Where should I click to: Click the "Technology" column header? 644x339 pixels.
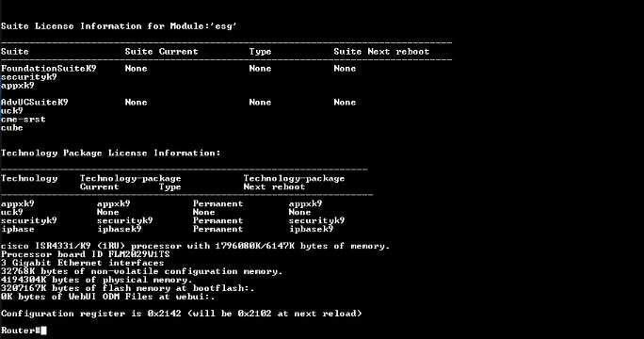[x=29, y=178]
